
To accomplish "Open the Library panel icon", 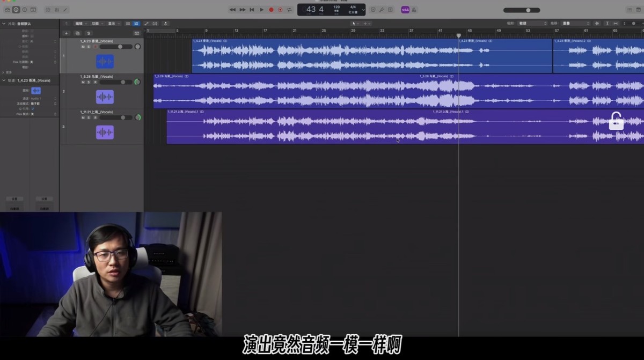I will pyautogui.click(x=8, y=10).
